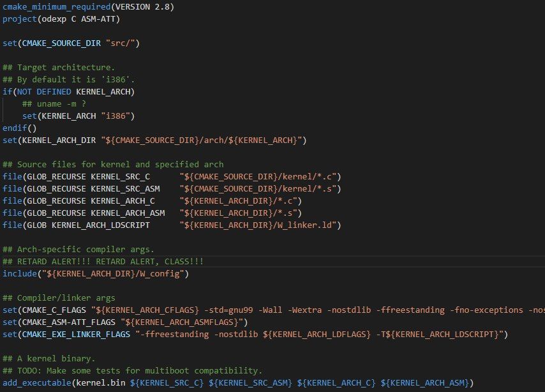Image resolution: width=545 pixels, height=392 pixels.
Task: Click the '## A kernel binary.' comment
Action: tap(49, 359)
